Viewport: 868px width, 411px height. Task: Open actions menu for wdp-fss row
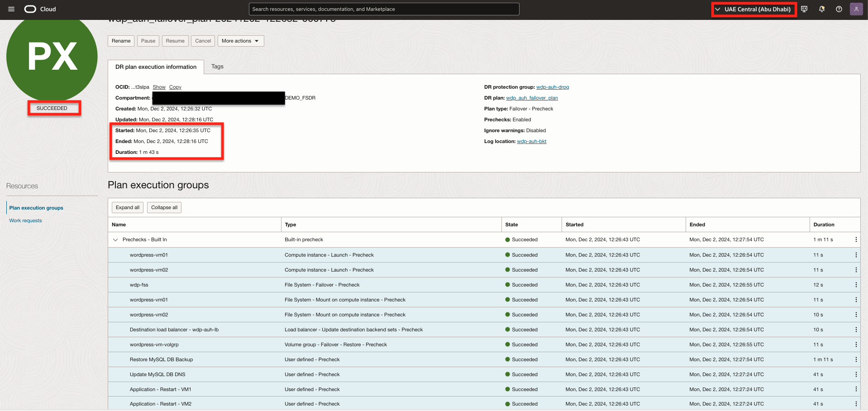pos(856,285)
